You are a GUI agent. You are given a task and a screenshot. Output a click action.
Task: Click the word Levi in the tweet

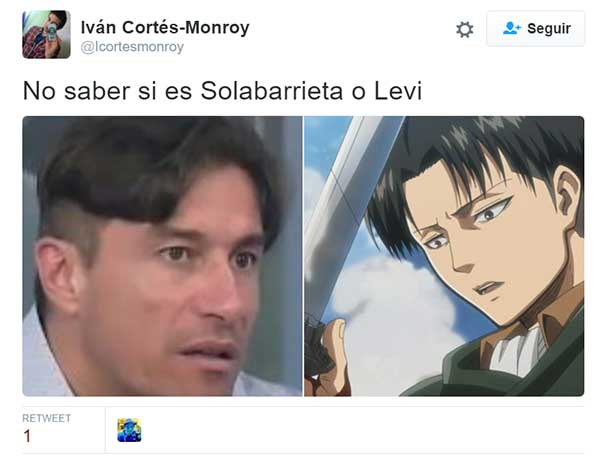tap(398, 91)
